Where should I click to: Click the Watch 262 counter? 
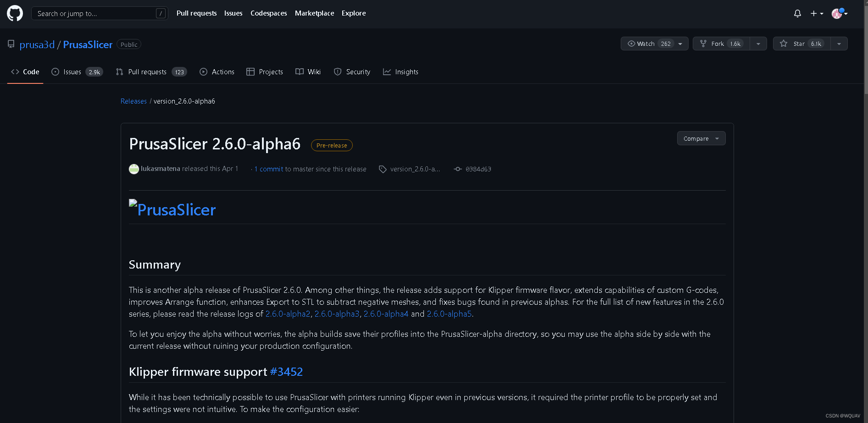click(666, 44)
